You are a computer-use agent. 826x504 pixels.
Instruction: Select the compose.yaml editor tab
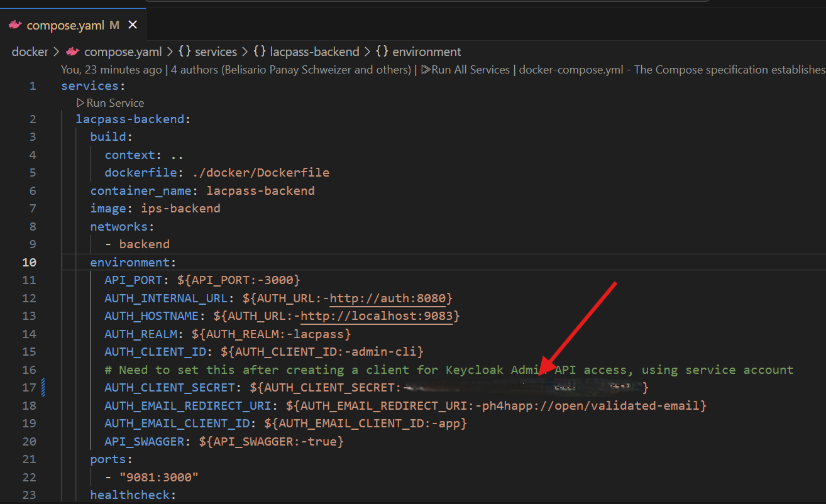click(72, 25)
